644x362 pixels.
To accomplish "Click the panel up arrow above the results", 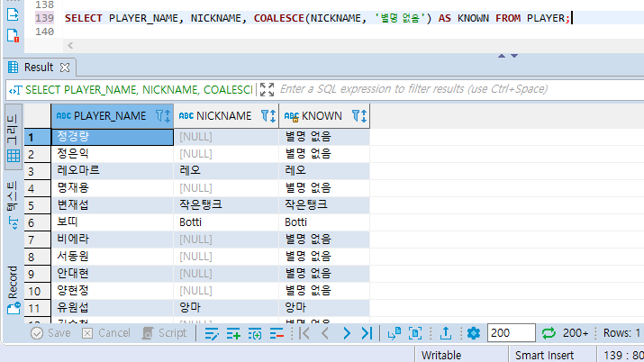I will click(502, 56).
